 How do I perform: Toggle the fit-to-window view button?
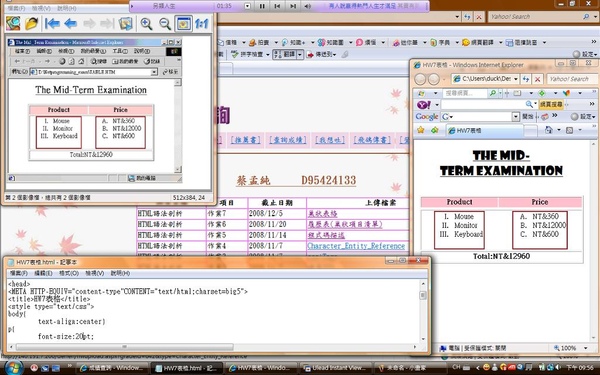[183, 24]
